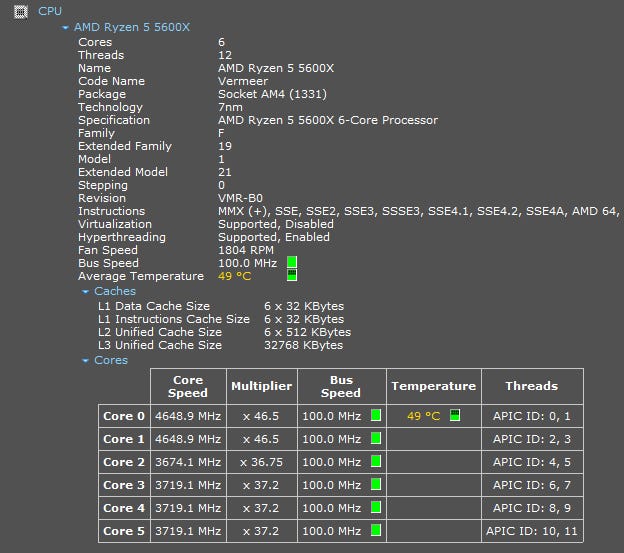This screenshot has width=624, height=553.
Task: Click Core 0 temperature indicator icon
Action: (x=455, y=416)
